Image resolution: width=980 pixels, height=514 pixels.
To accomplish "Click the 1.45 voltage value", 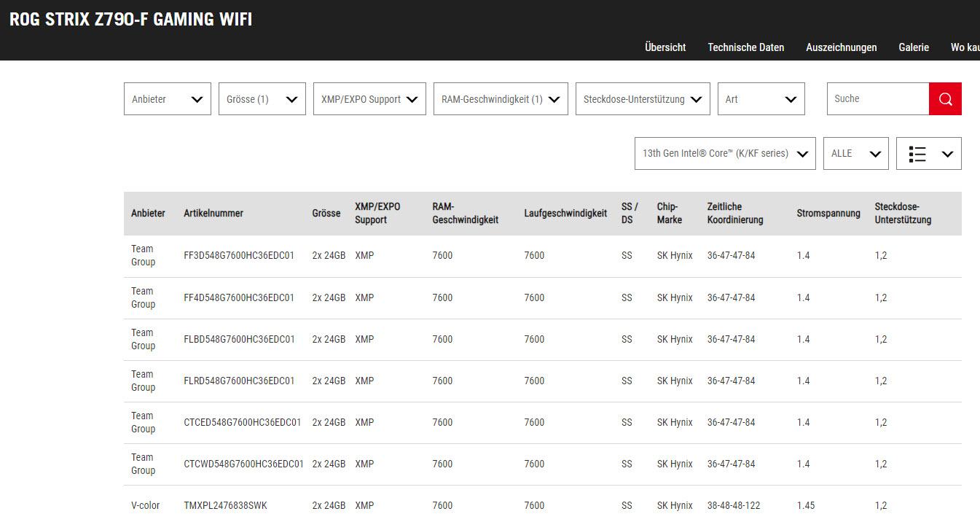I will tap(806, 506).
